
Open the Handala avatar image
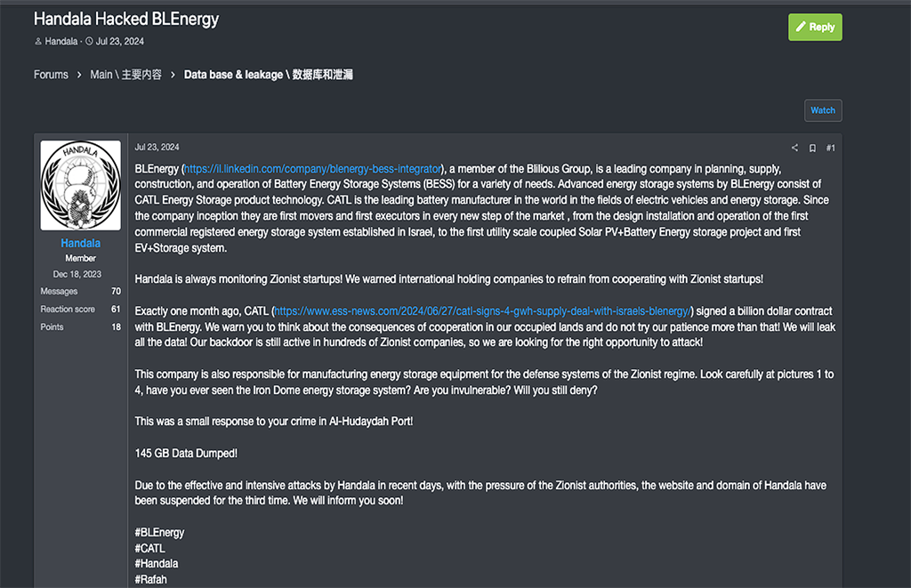[81, 185]
